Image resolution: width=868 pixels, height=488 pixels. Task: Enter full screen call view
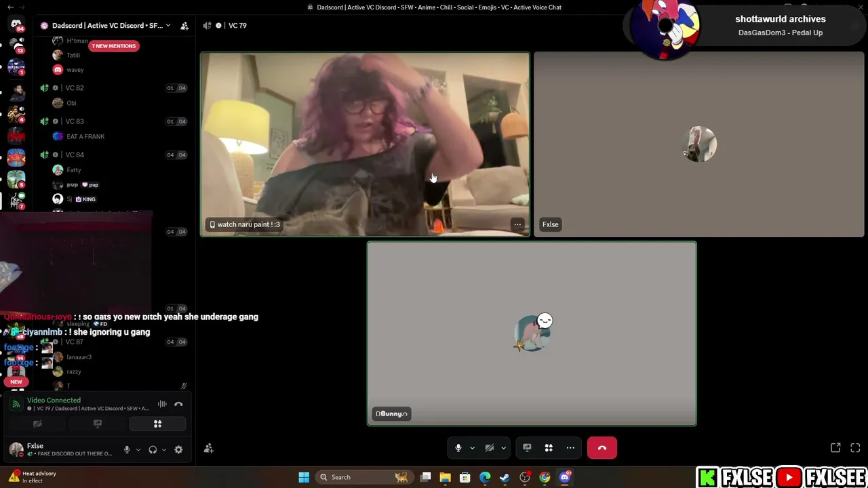point(855,448)
